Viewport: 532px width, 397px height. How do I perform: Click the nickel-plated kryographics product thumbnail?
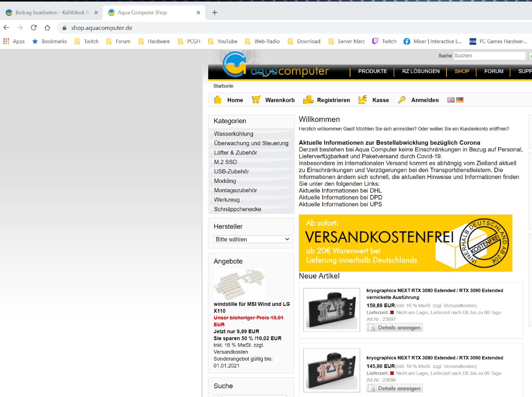point(331,310)
